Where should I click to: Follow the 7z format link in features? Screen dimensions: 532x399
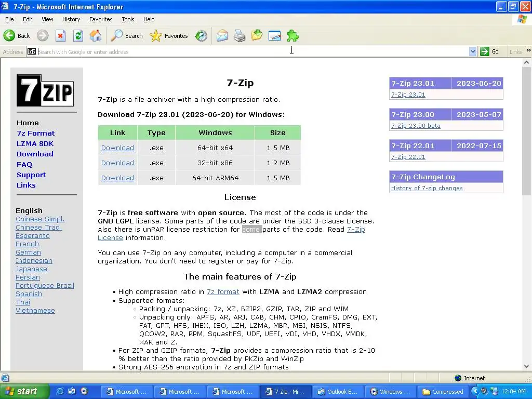223,292
